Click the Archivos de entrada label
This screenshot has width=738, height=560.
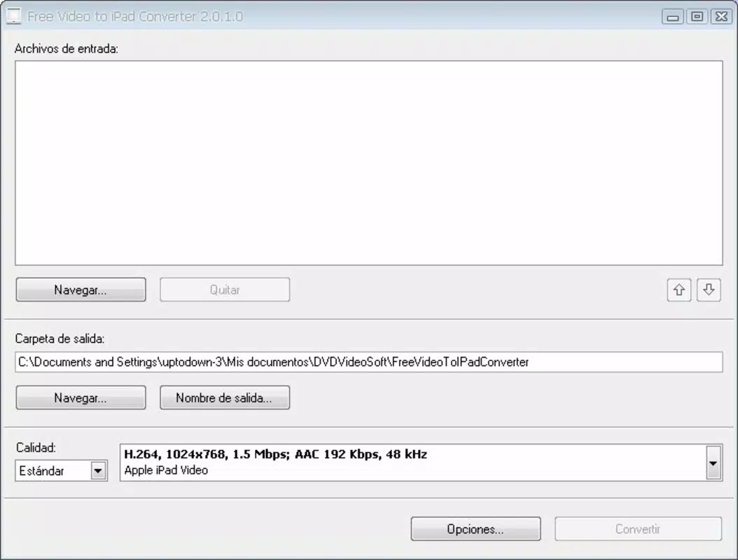tap(67, 48)
